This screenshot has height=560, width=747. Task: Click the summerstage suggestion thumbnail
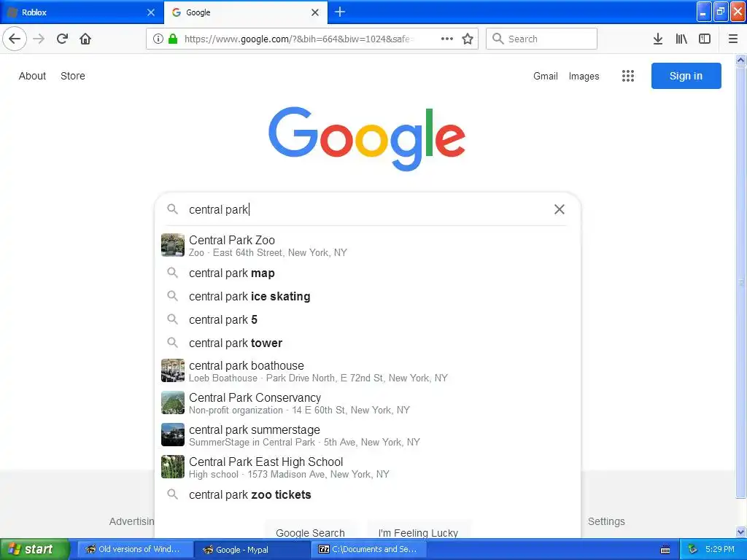[172, 435]
